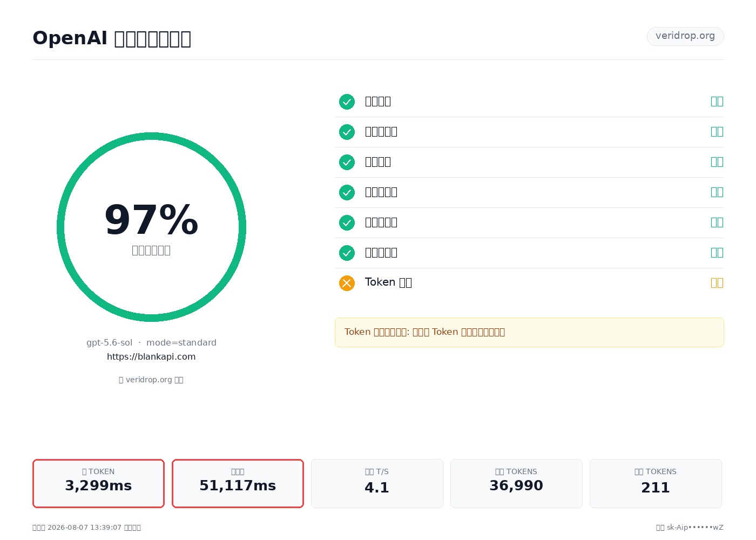This screenshot has width=756, height=540.
Task: Click the topmost green checkmark icon
Action: tap(347, 102)
